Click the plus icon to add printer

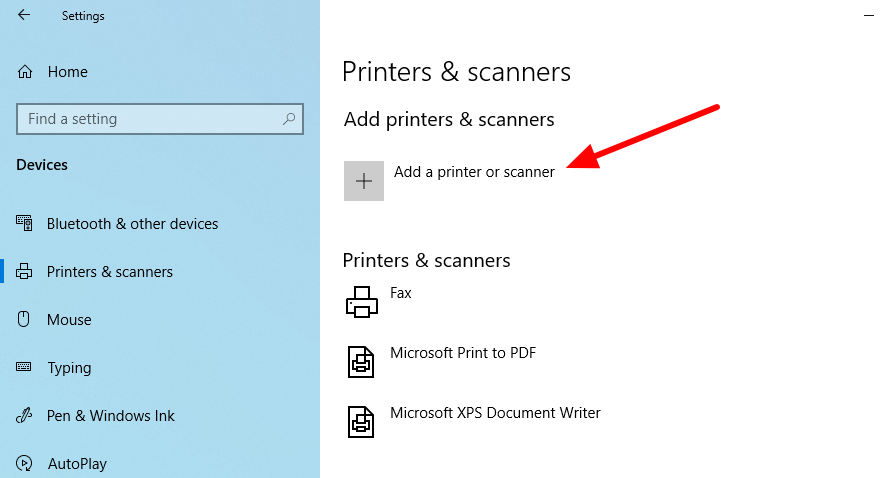point(364,181)
